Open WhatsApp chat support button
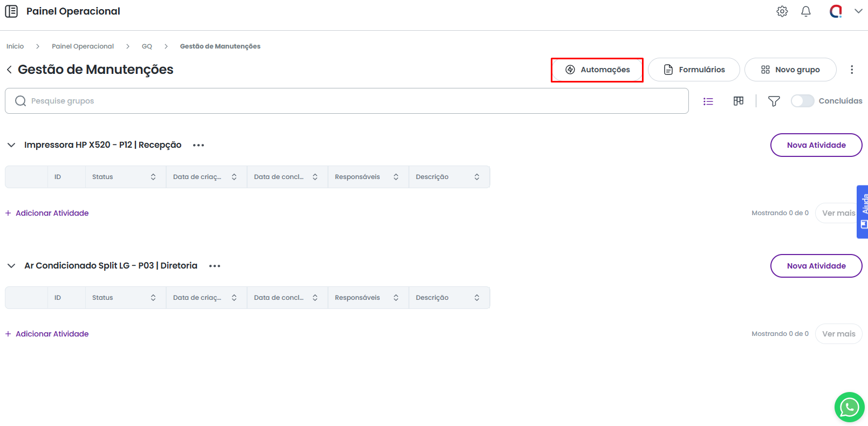Image resolution: width=868 pixels, height=426 pixels. tap(849, 407)
